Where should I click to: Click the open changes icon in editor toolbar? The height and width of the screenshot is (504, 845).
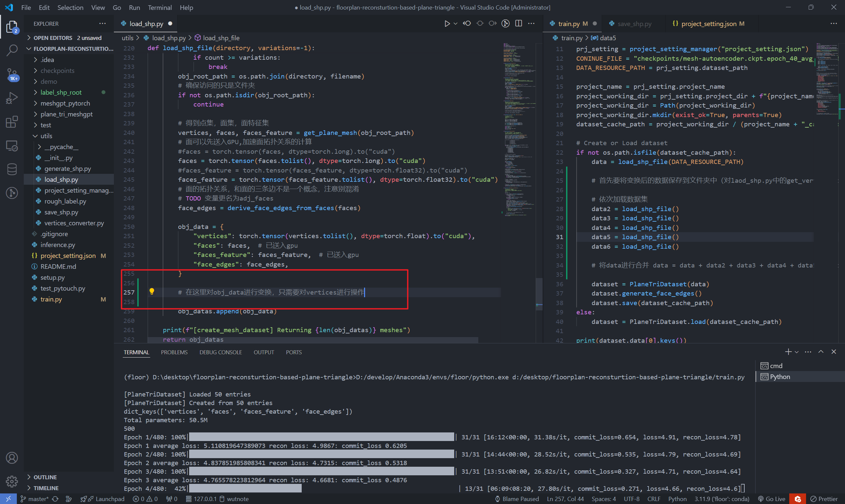tap(467, 23)
